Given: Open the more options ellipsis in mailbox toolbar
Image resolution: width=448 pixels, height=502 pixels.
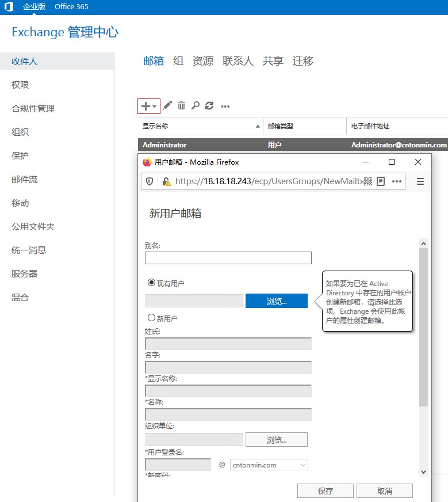Looking at the screenshot, I should coord(225,107).
